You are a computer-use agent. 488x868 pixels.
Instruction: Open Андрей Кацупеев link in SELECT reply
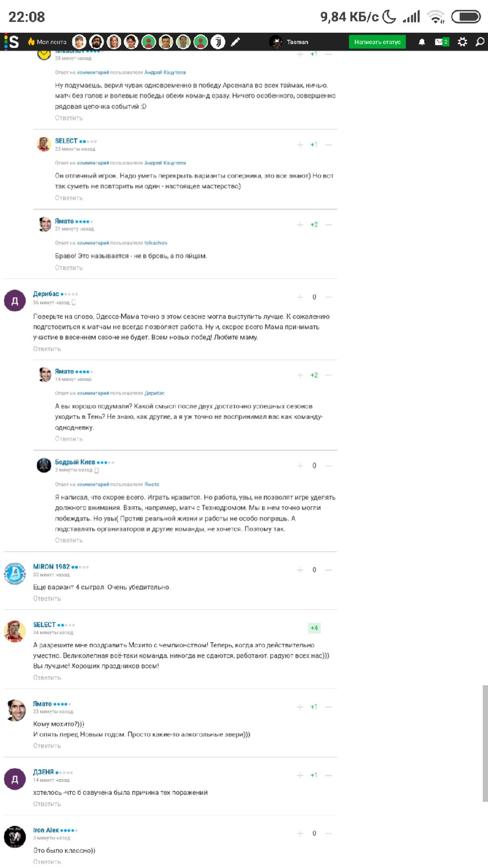pyautogui.click(x=165, y=163)
